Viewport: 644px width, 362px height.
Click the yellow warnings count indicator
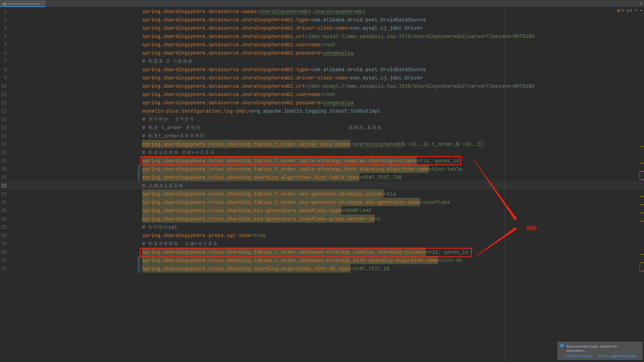point(621,11)
